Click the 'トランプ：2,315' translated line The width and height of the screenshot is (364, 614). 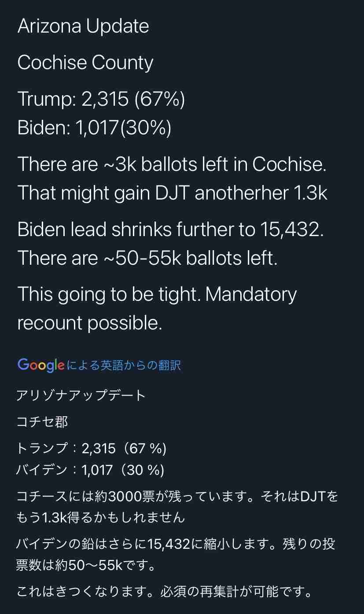[x=91, y=448]
